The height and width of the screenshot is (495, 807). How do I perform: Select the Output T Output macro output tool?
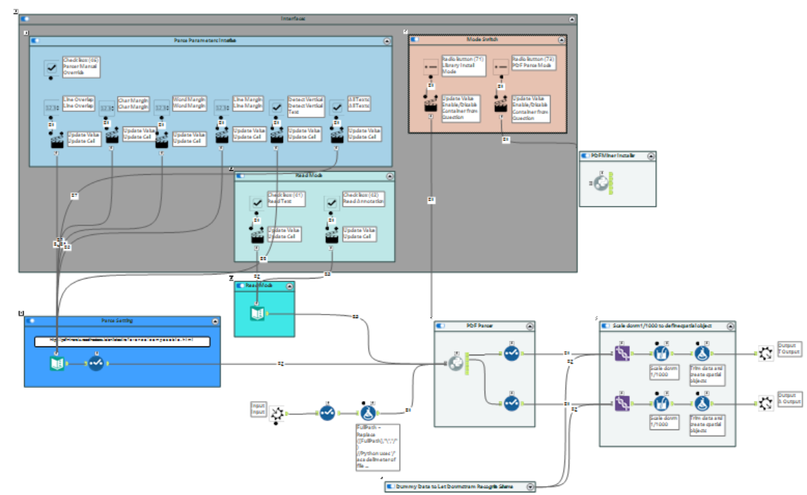[x=766, y=353]
